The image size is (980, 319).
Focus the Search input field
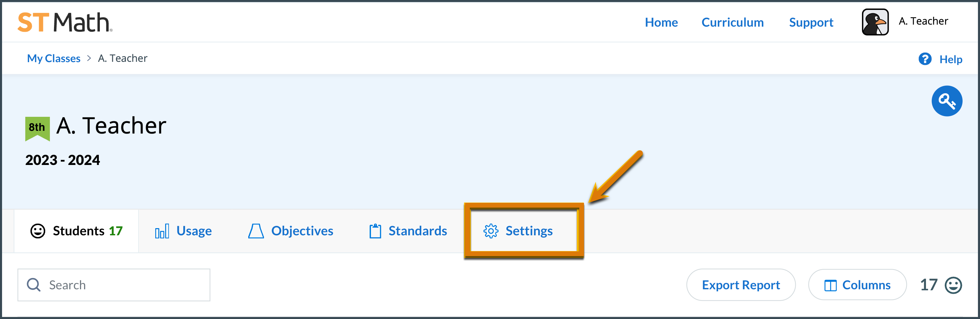114,285
